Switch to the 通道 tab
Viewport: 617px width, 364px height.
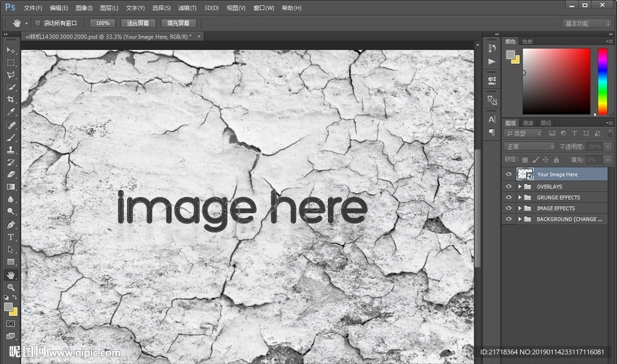[x=528, y=123]
